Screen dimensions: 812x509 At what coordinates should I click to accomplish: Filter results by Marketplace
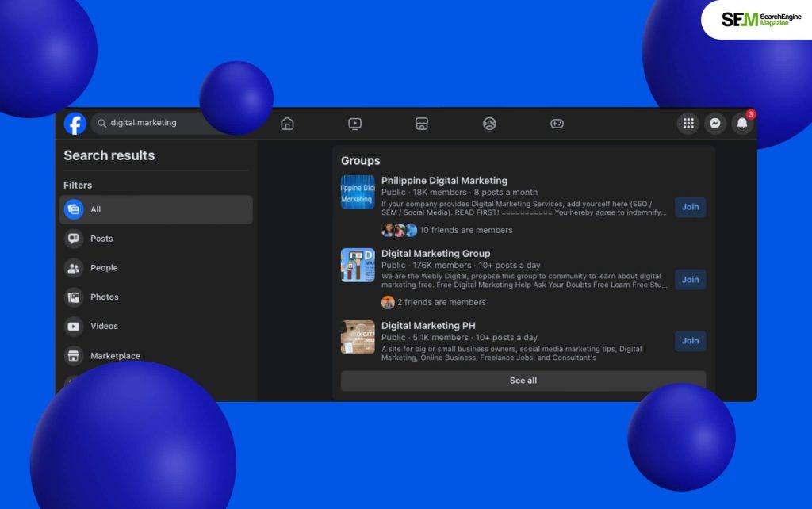coord(156,356)
